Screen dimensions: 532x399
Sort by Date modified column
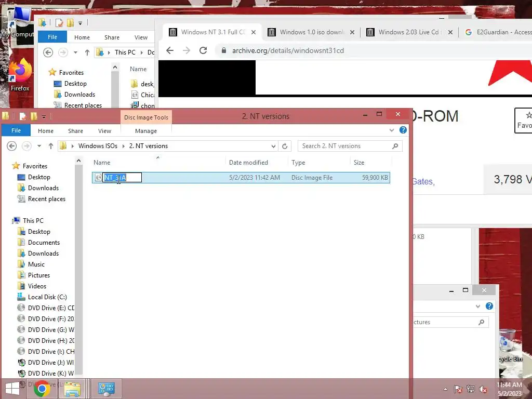click(x=248, y=163)
